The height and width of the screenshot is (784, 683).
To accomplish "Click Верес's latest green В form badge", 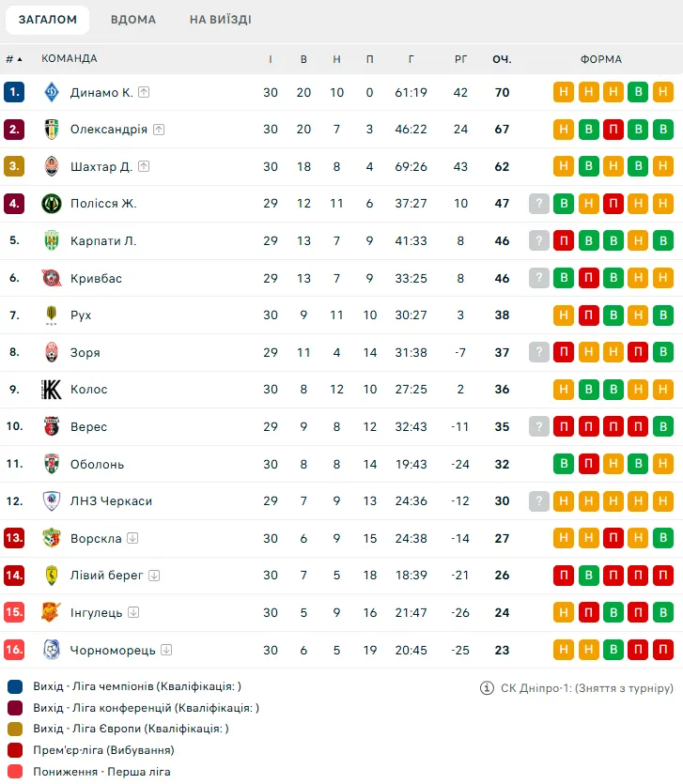I will click(x=663, y=426).
